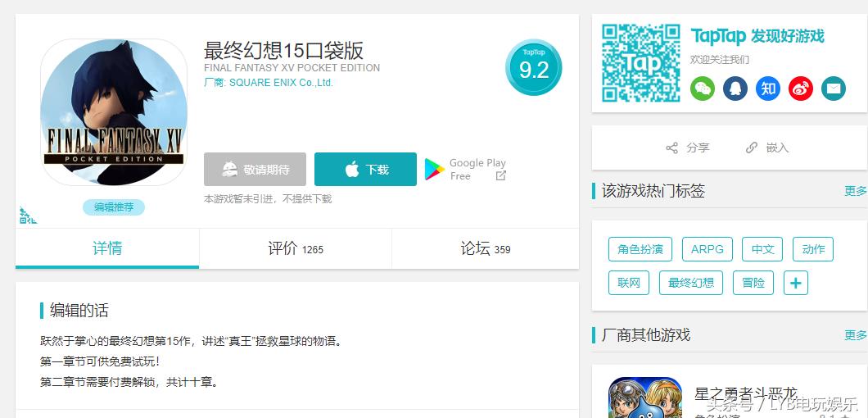The width and height of the screenshot is (868, 418).
Task: Open Google Play external link arrow icon
Action: [x=500, y=175]
